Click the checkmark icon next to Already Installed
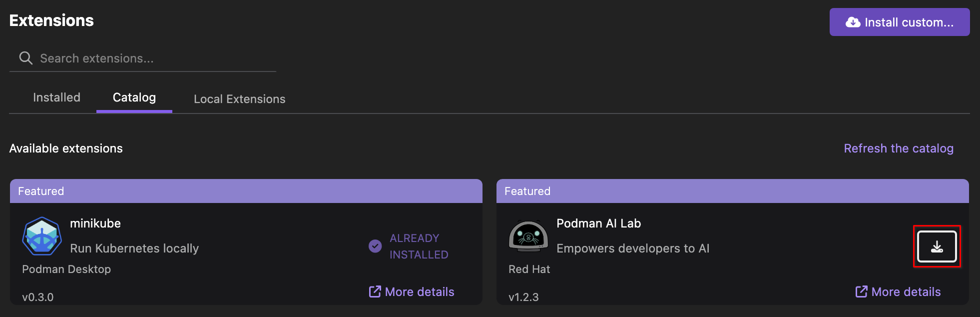 [375, 245]
